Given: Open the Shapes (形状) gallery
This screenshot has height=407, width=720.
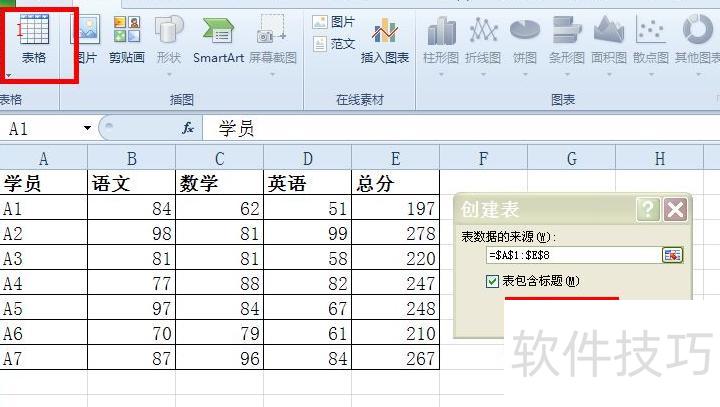Looking at the screenshot, I should [x=169, y=39].
